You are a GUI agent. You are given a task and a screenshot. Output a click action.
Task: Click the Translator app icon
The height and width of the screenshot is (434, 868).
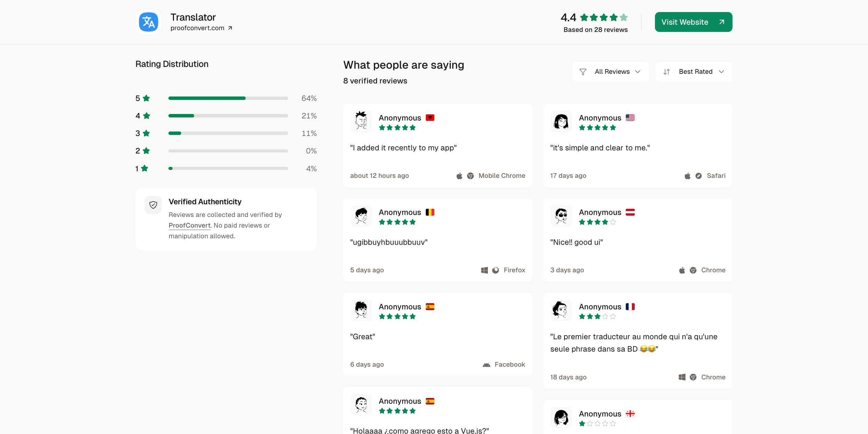tap(148, 22)
